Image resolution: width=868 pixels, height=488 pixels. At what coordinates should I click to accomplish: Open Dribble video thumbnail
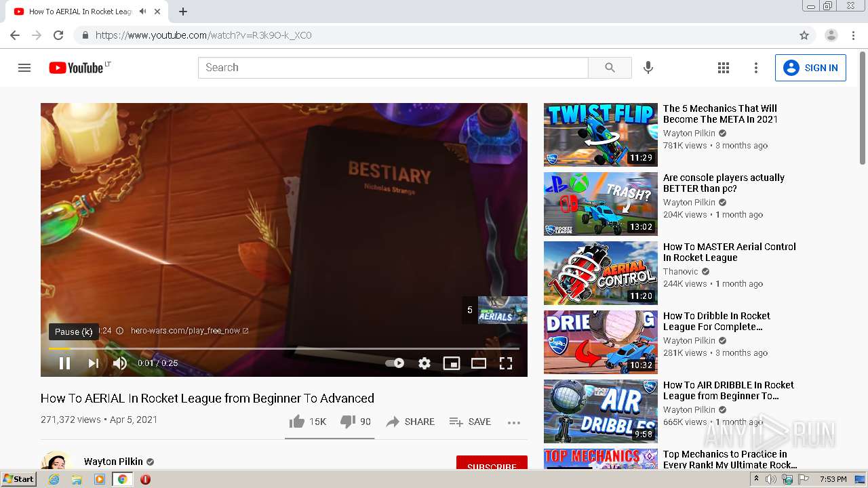coord(601,342)
